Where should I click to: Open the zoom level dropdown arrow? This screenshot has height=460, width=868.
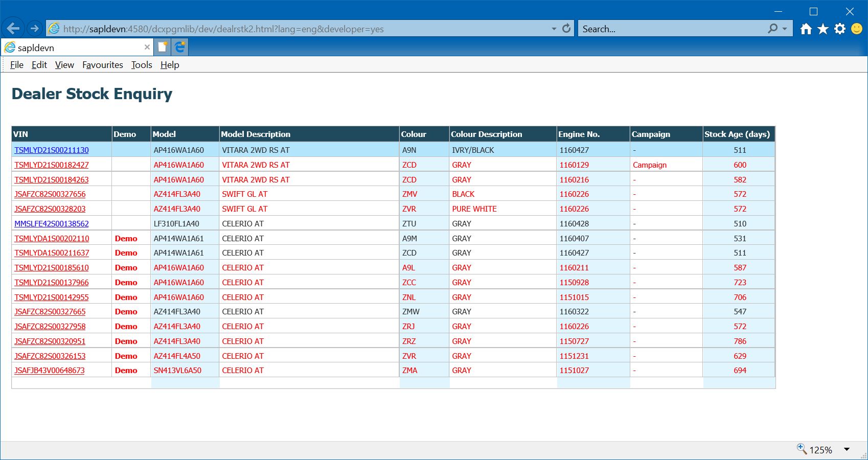click(x=847, y=449)
